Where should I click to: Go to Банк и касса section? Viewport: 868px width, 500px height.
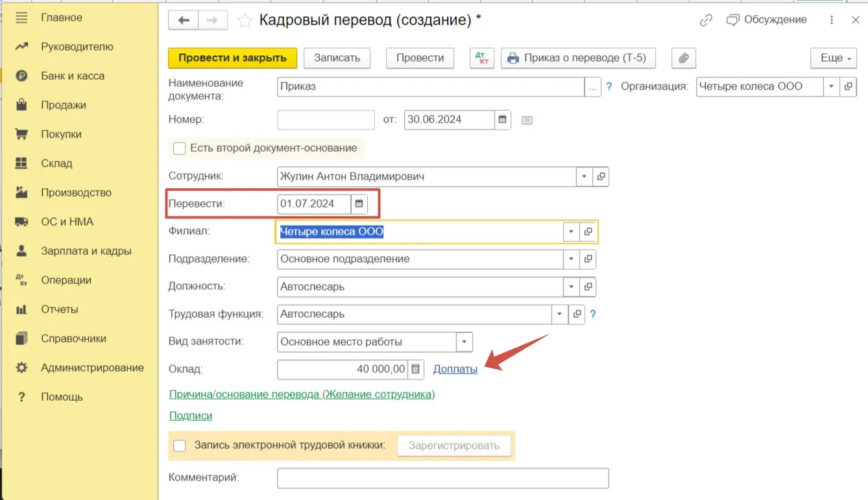(72, 76)
